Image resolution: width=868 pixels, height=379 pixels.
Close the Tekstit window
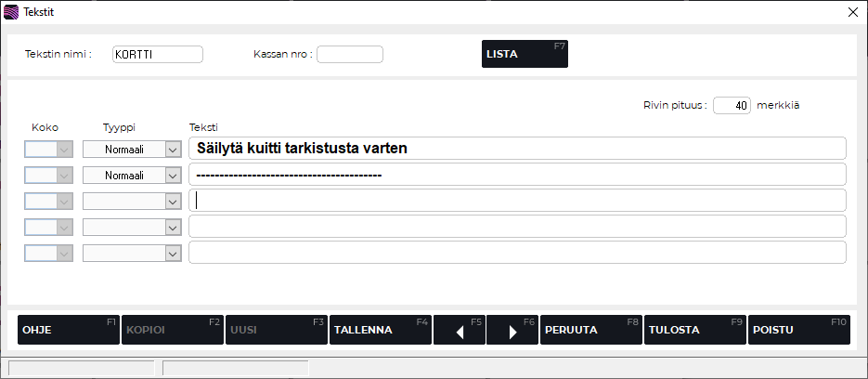pos(853,12)
